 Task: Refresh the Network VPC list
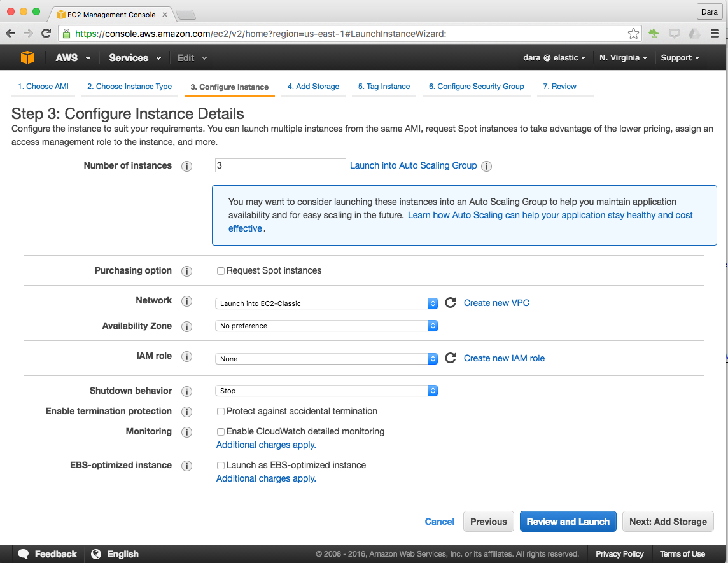coord(451,303)
